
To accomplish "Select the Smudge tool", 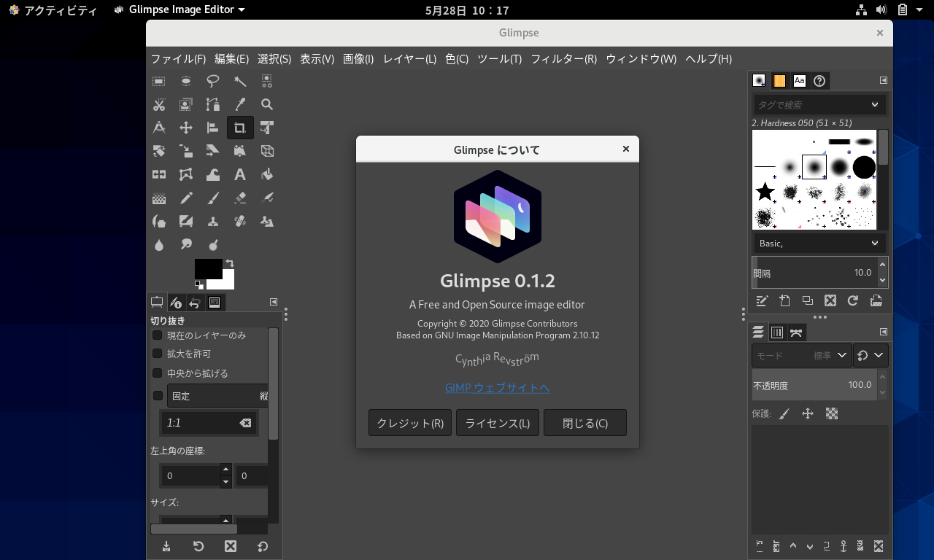I will (x=186, y=244).
